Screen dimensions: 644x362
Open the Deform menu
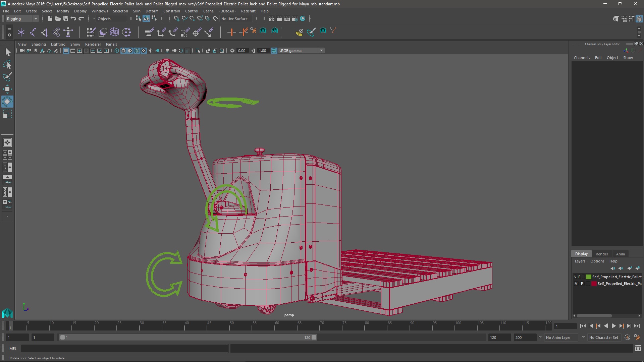pos(152,11)
